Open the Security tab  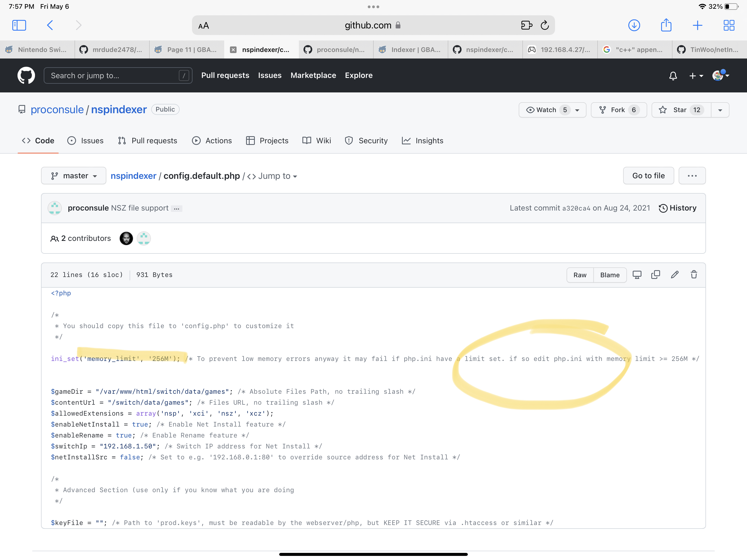366,141
